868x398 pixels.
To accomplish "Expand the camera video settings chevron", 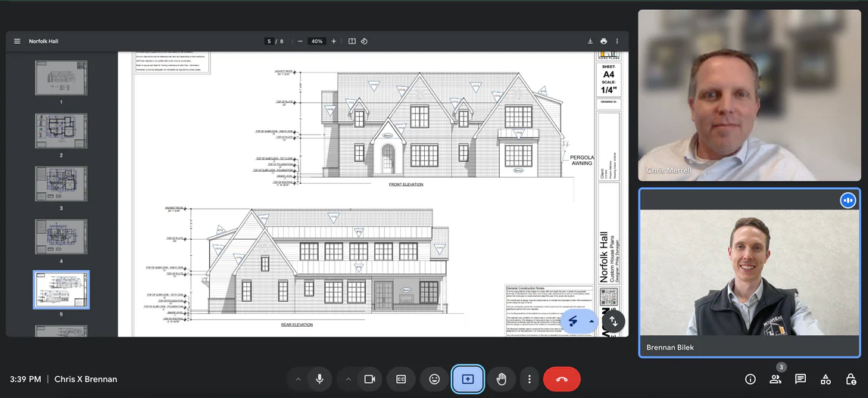I will (348, 379).
